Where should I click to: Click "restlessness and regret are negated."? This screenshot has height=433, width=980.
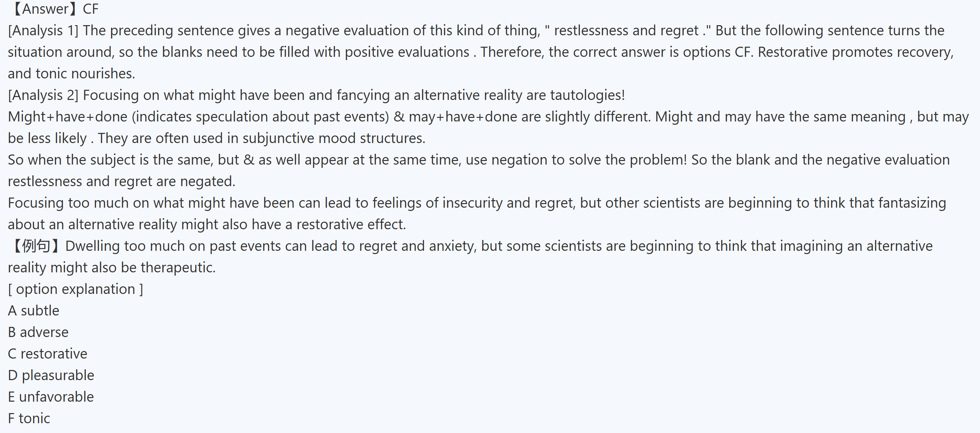(x=121, y=182)
